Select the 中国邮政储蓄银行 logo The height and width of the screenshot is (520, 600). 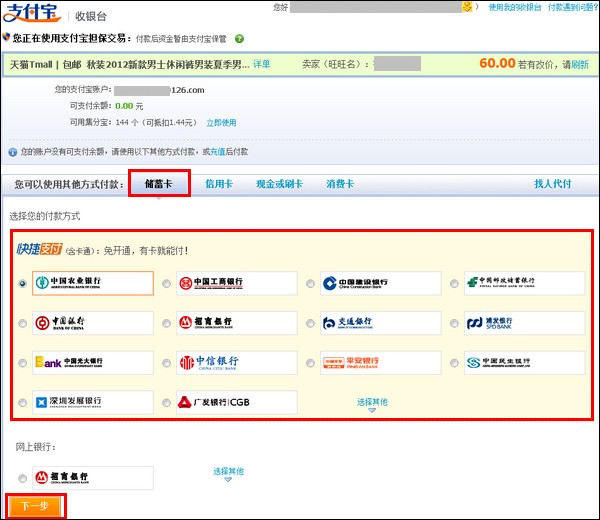click(x=525, y=283)
